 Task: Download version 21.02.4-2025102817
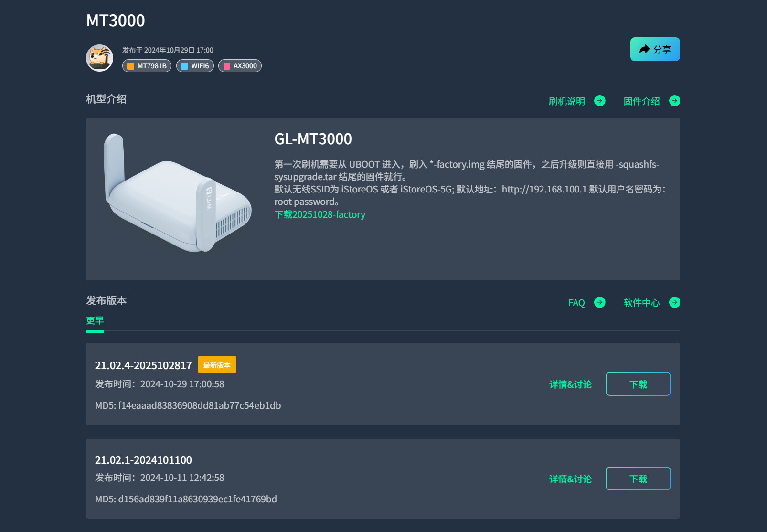(x=638, y=384)
